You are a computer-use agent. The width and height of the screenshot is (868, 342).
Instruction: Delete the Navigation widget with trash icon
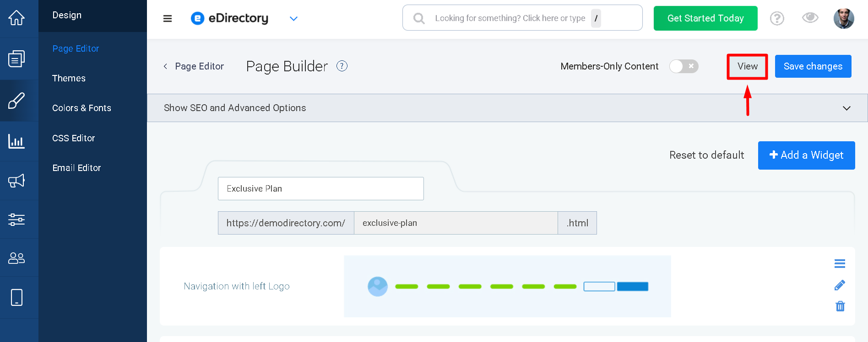[x=840, y=306]
